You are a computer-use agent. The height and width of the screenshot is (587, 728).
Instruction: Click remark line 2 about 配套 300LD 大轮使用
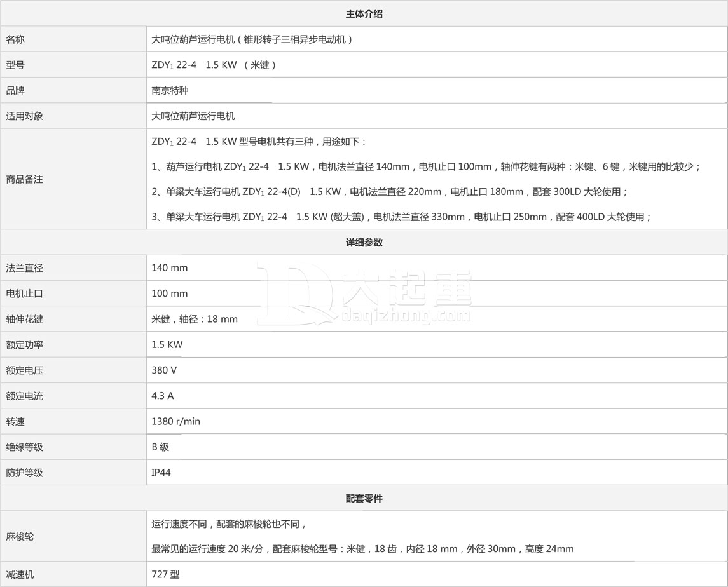click(x=390, y=192)
